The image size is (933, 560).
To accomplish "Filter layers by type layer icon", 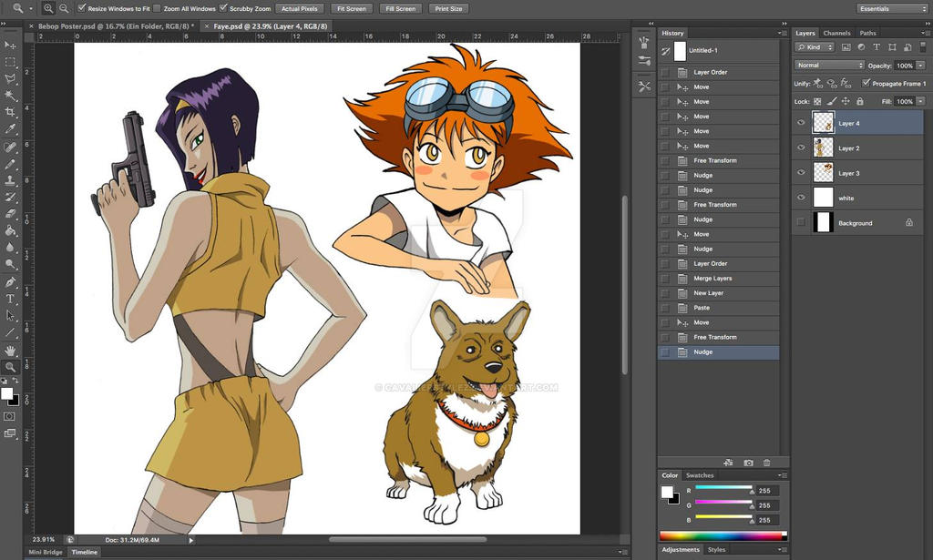I will click(876, 47).
